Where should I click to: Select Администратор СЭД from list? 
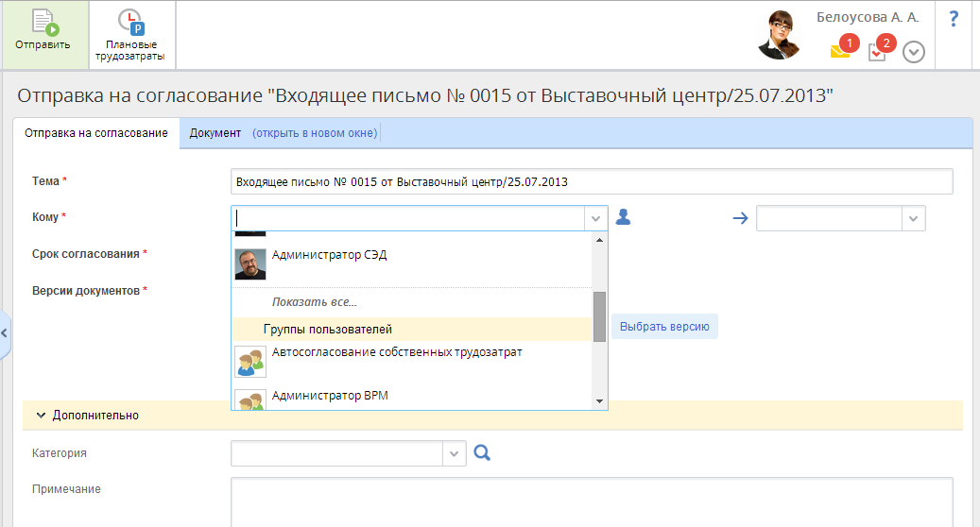pos(411,264)
